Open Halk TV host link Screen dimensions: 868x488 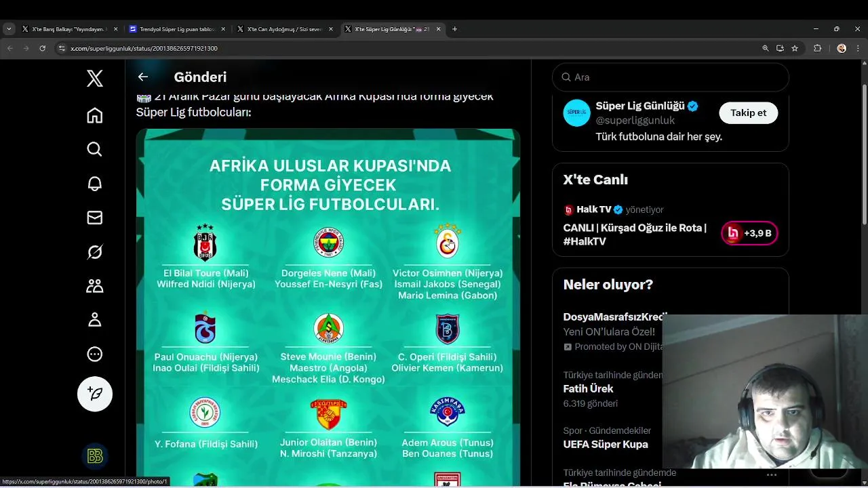tap(594, 209)
